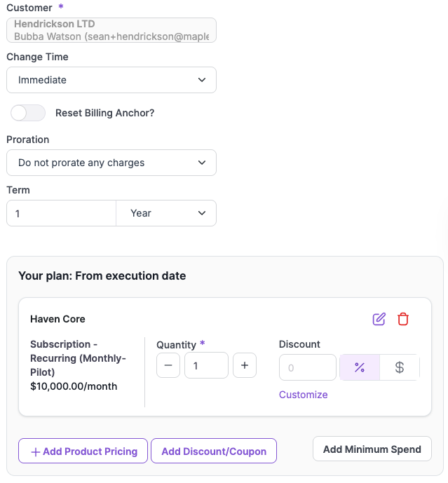Click the Customer field showing Hendrickson LTD
The width and height of the screenshot is (448, 483).
coord(111,30)
